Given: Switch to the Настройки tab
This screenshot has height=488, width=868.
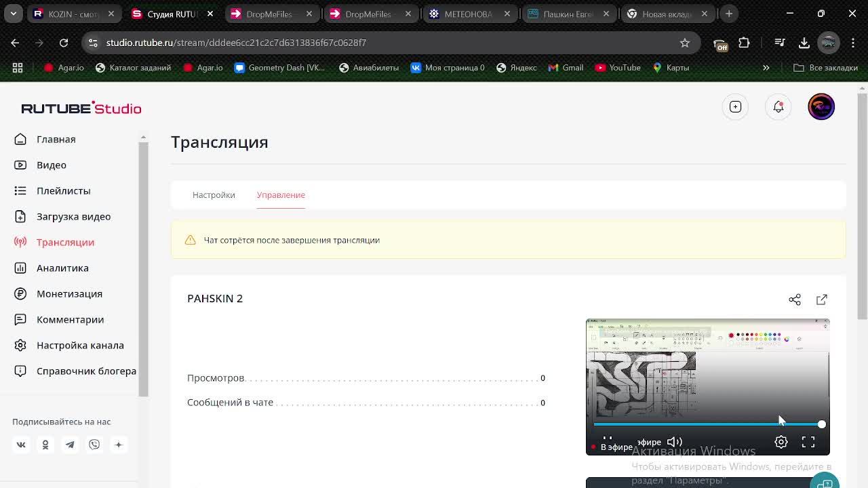Looking at the screenshot, I should click(214, 195).
